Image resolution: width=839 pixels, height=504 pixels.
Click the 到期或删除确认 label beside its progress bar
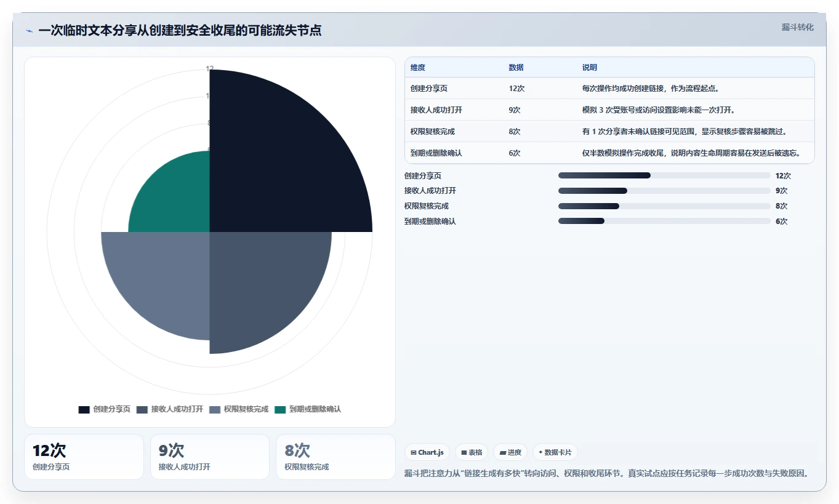click(x=430, y=221)
